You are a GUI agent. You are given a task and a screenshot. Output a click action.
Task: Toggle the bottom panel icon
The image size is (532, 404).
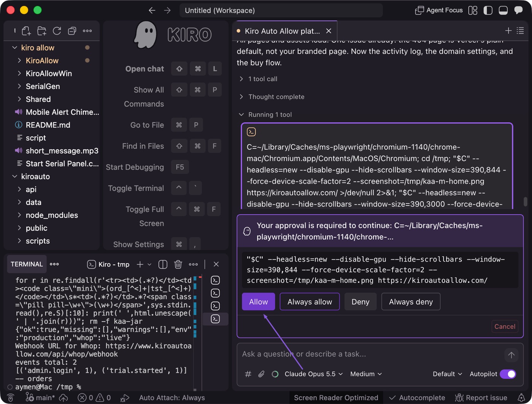point(503,10)
